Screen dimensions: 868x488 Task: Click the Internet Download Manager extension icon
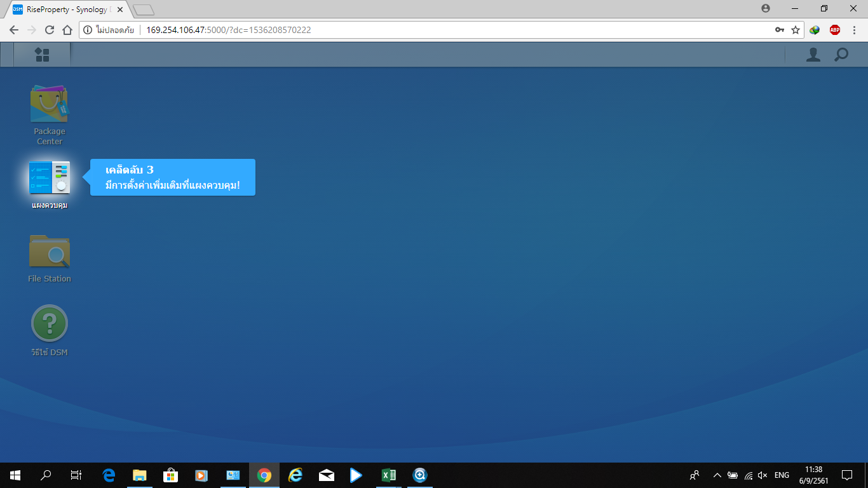coord(815,30)
